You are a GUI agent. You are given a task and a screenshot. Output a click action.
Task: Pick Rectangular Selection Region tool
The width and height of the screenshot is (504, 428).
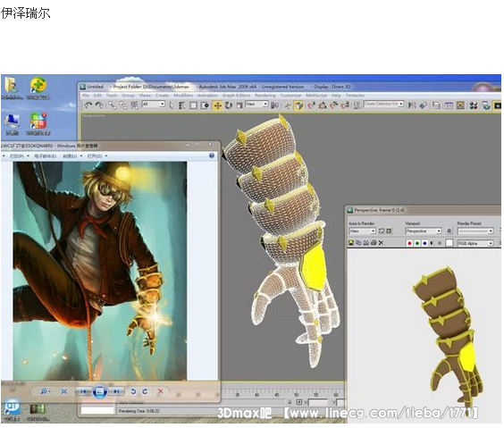[193, 105]
